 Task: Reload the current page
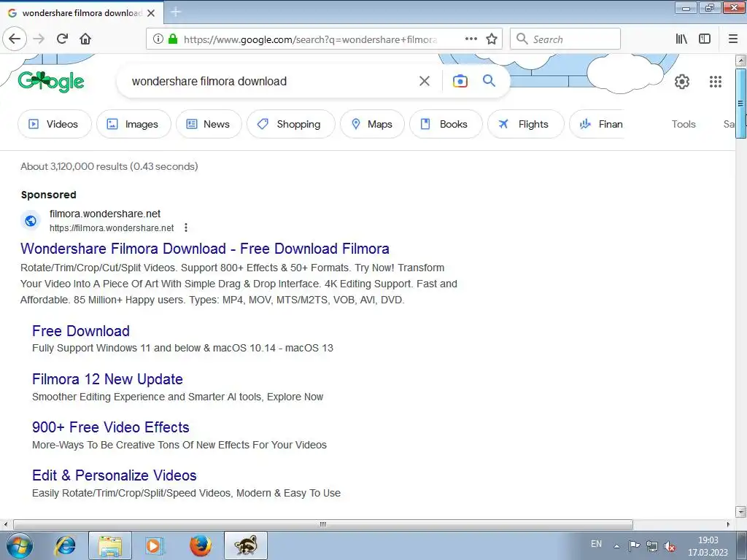63,39
